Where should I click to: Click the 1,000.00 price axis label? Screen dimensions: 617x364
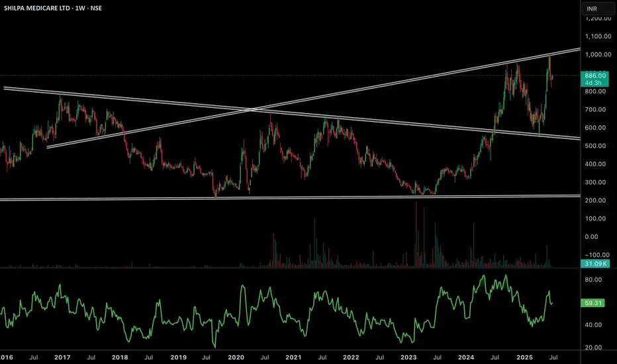pos(598,55)
